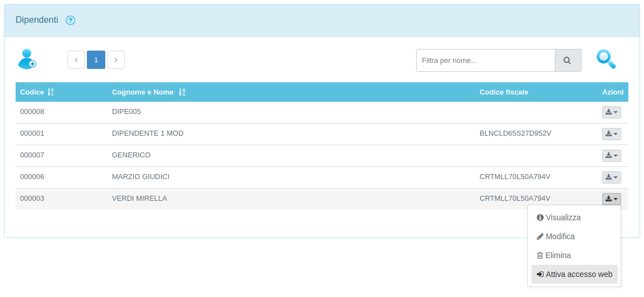Select Visualizza from the actions menu
644x297 pixels.
click(x=563, y=217)
